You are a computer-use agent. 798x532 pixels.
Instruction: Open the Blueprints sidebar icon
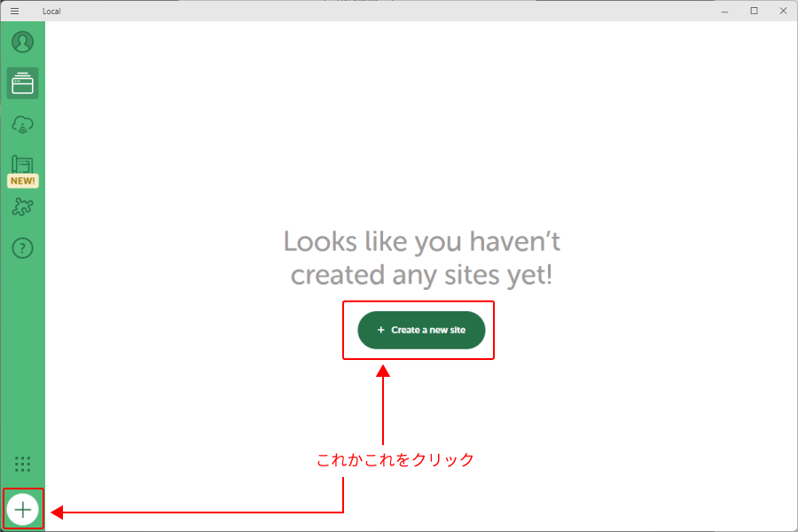22,164
